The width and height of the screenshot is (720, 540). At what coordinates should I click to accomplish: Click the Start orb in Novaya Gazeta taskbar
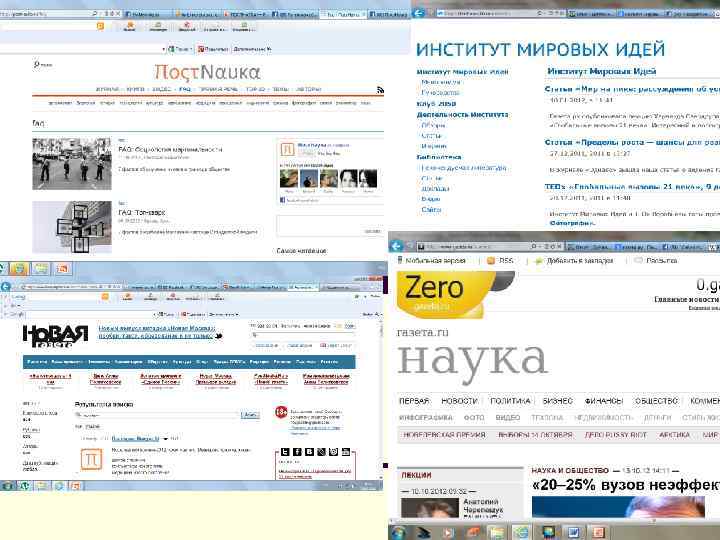coord(7,485)
